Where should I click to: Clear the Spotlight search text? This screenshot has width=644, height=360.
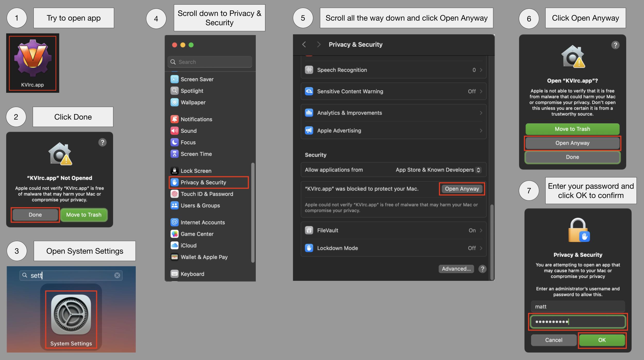pos(117,275)
